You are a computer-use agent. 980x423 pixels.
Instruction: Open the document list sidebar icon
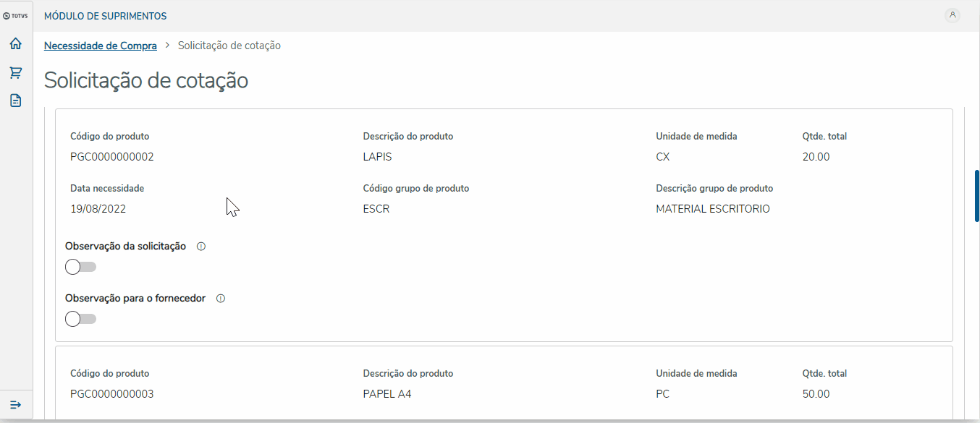(15, 101)
